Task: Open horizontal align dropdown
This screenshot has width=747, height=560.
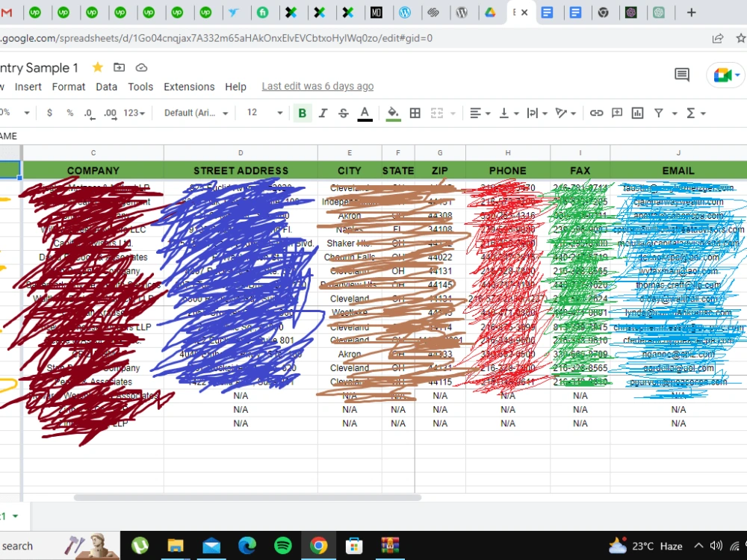Action: pos(480,113)
